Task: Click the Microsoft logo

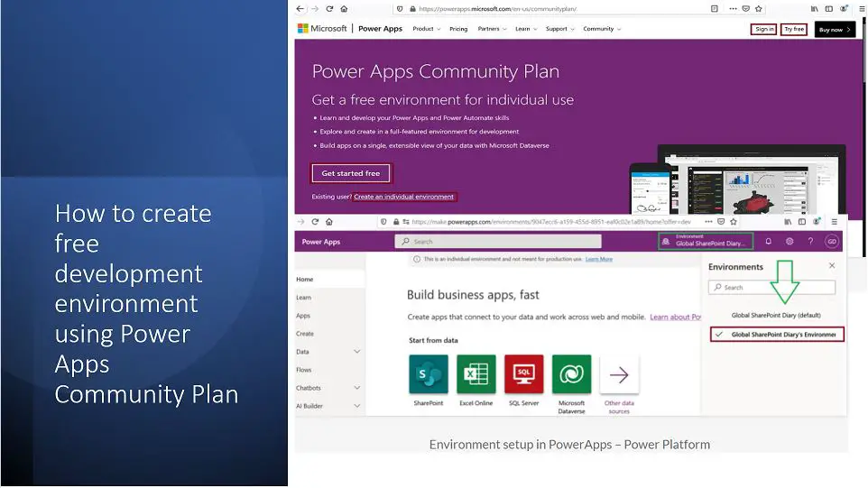Action: pyautogui.click(x=322, y=28)
